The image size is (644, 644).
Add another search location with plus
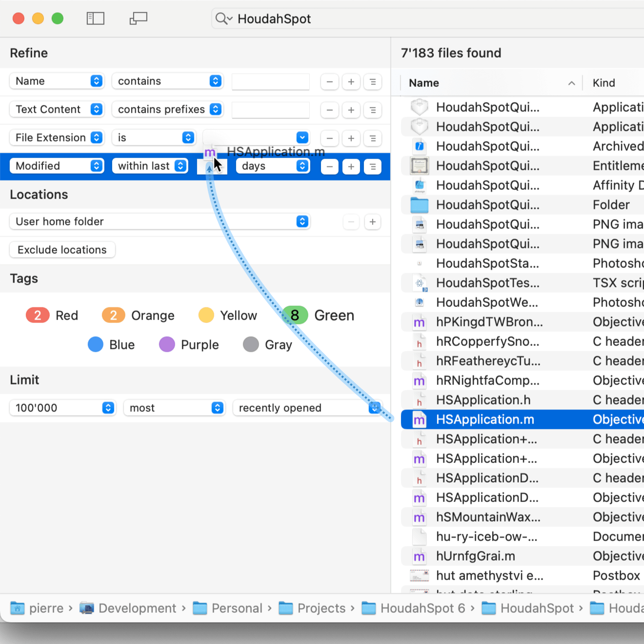(372, 222)
